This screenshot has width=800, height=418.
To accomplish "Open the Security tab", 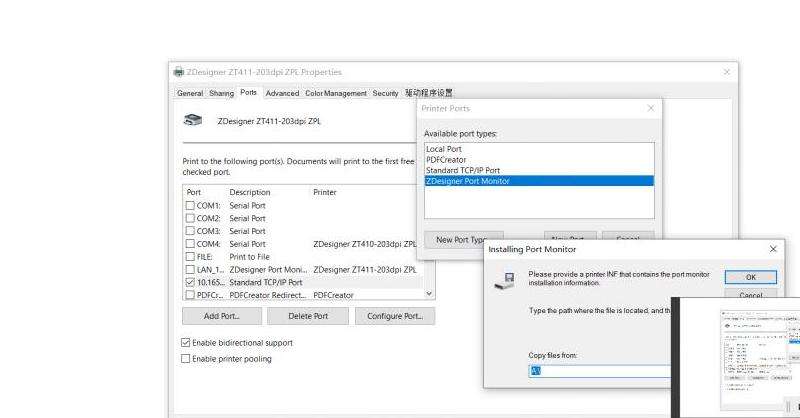I will click(385, 93).
